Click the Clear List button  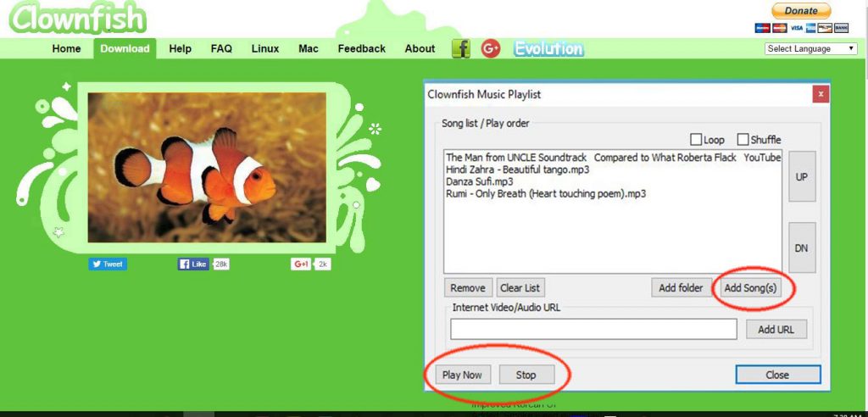tap(520, 288)
